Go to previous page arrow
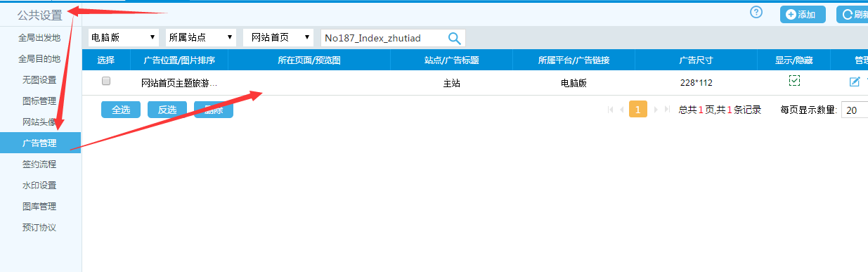The height and width of the screenshot is (272, 868). pyautogui.click(x=621, y=110)
